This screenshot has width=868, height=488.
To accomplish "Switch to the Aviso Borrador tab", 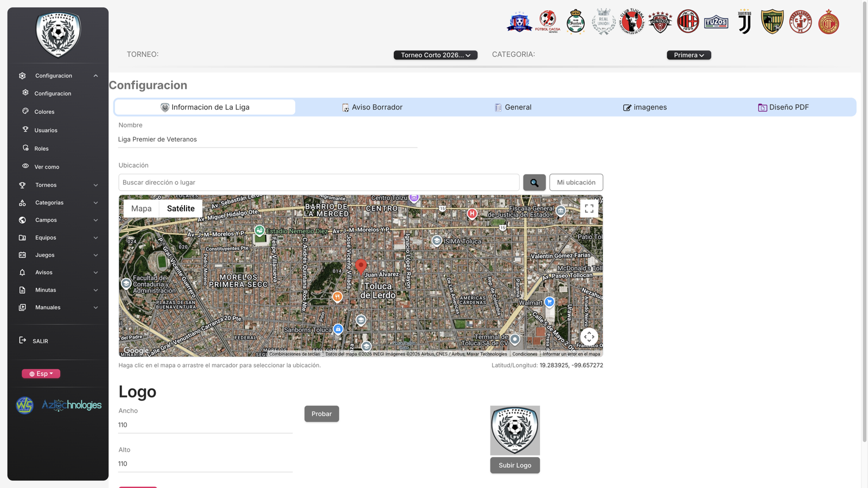I will click(x=372, y=107).
